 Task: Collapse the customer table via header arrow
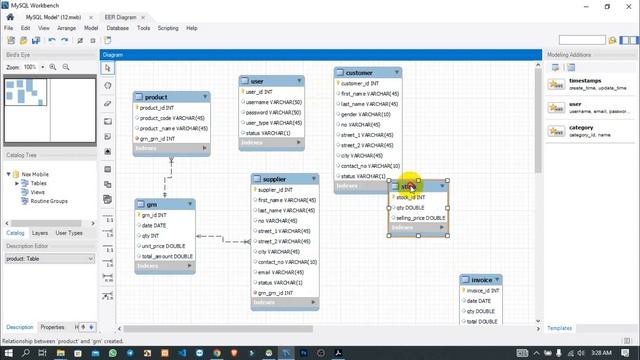tap(396, 72)
